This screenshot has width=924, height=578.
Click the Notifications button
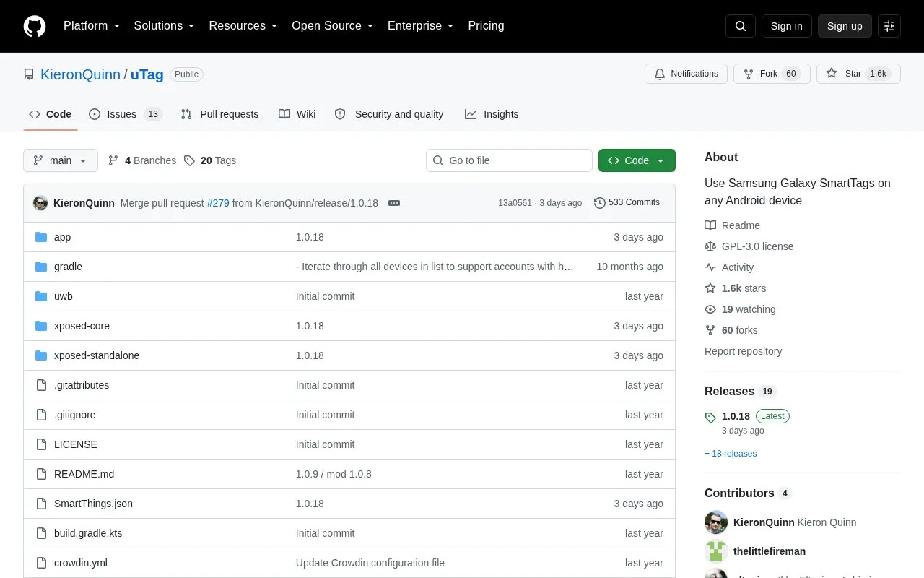[687, 74]
